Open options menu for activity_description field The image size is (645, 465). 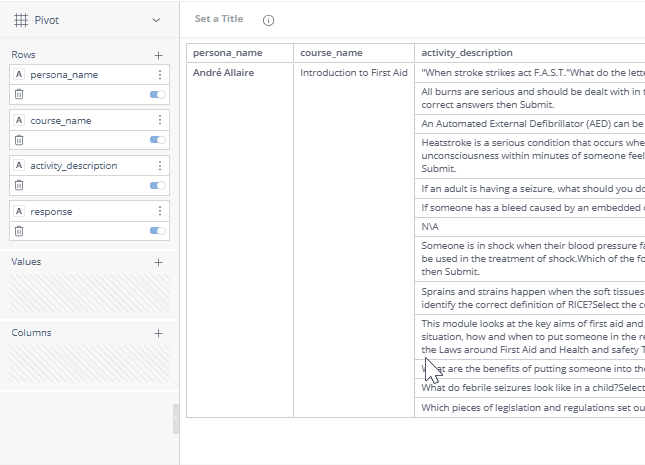pyautogui.click(x=159, y=166)
